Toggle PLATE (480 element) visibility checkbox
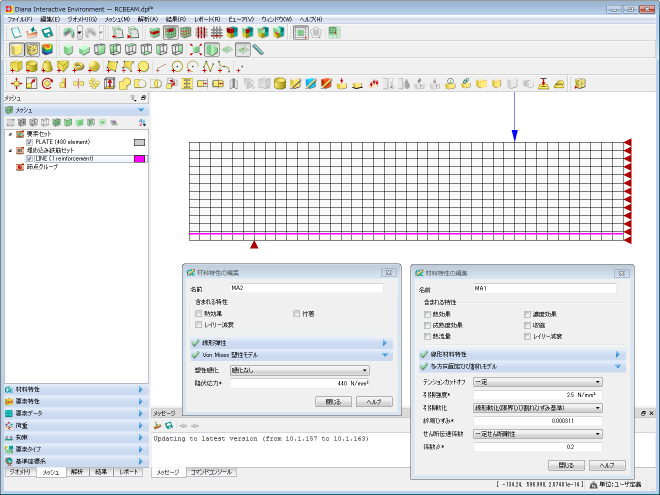The width and height of the screenshot is (660, 495). point(29,142)
